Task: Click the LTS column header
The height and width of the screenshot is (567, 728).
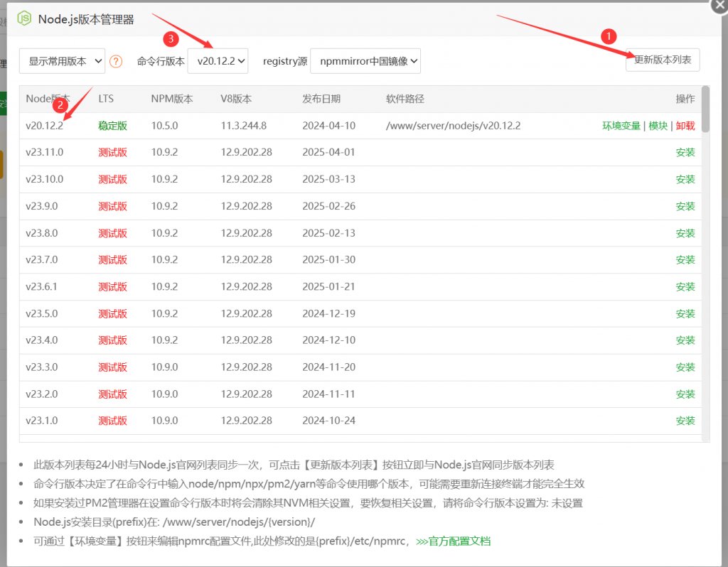Action: (106, 99)
